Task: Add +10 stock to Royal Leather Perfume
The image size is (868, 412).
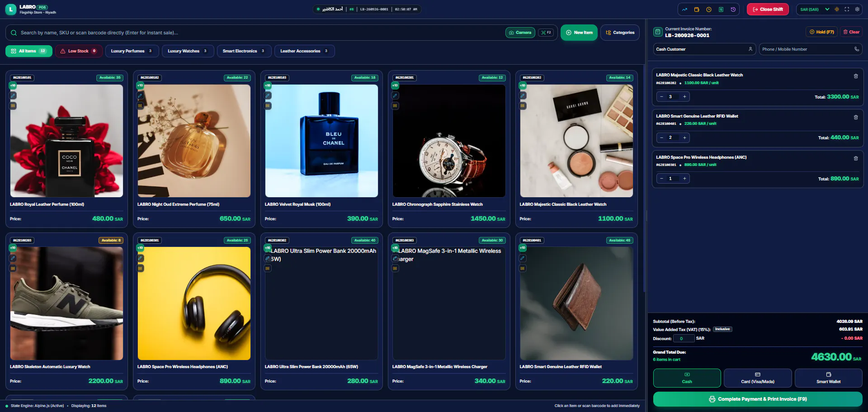Action: (13, 85)
